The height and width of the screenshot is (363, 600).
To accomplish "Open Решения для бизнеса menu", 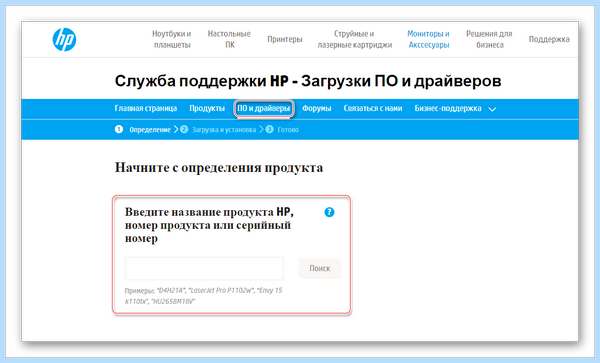I will (489, 39).
